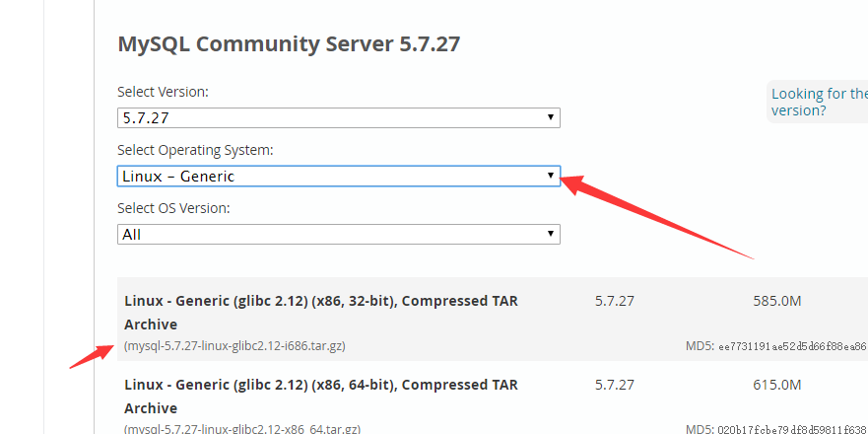Click the 'Select Operating System:' label

coord(195,151)
